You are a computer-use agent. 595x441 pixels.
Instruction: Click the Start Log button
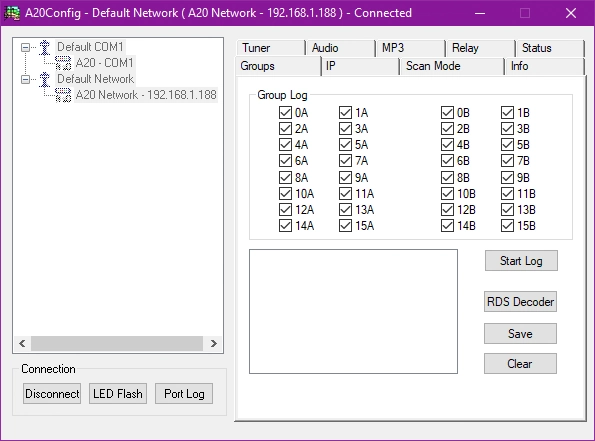coord(521,261)
